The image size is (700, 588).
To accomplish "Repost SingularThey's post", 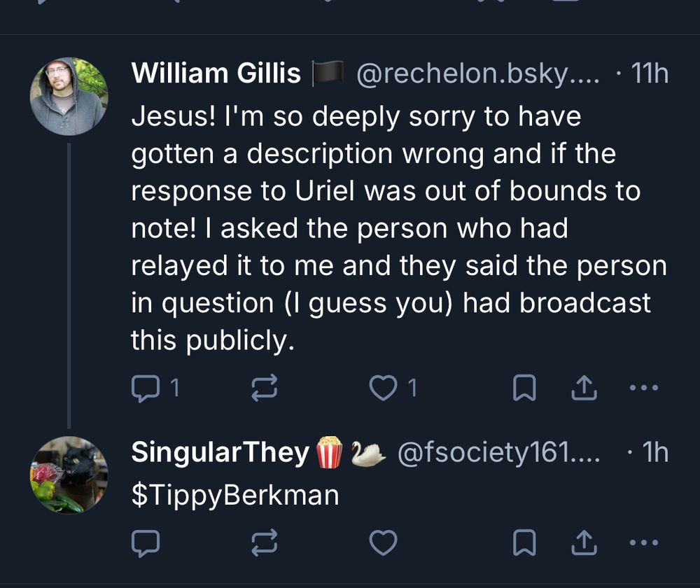I will tap(260, 539).
